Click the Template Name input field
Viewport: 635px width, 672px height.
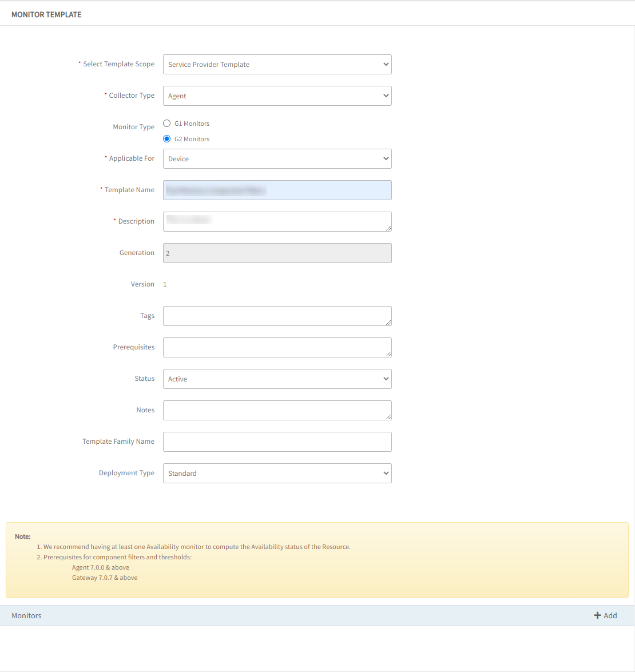coord(277,190)
